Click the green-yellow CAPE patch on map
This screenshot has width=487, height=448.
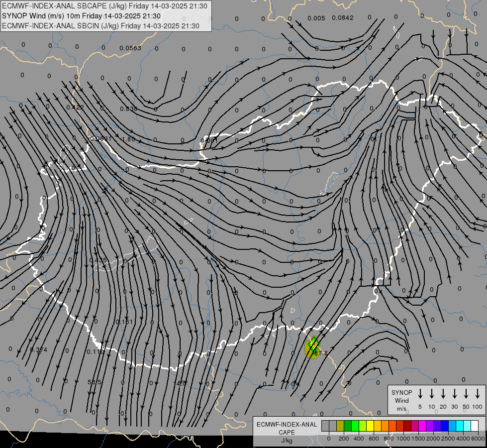(x=312, y=347)
